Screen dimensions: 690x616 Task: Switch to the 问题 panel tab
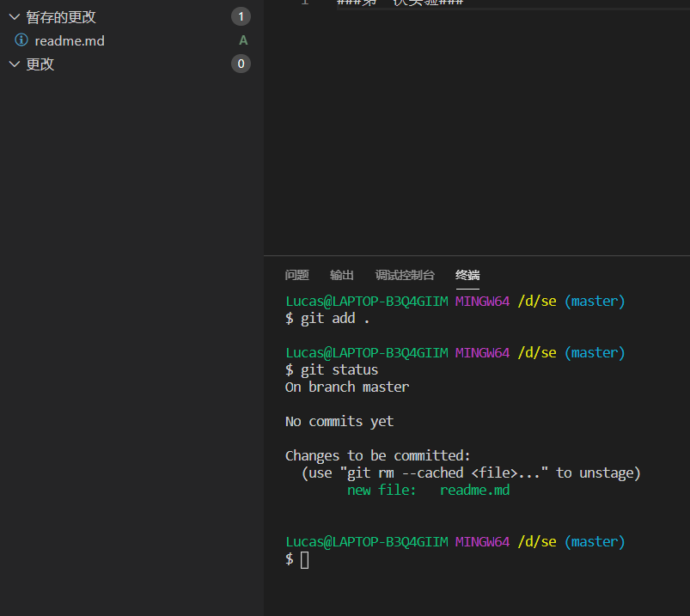pos(296,275)
